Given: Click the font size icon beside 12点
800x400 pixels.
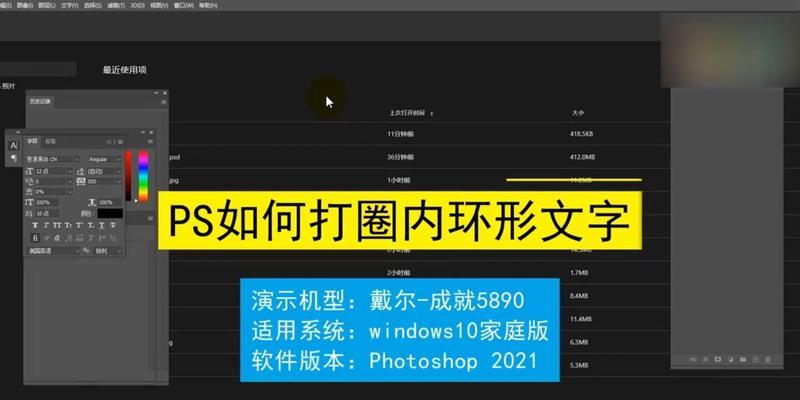Looking at the screenshot, I should click(29, 171).
